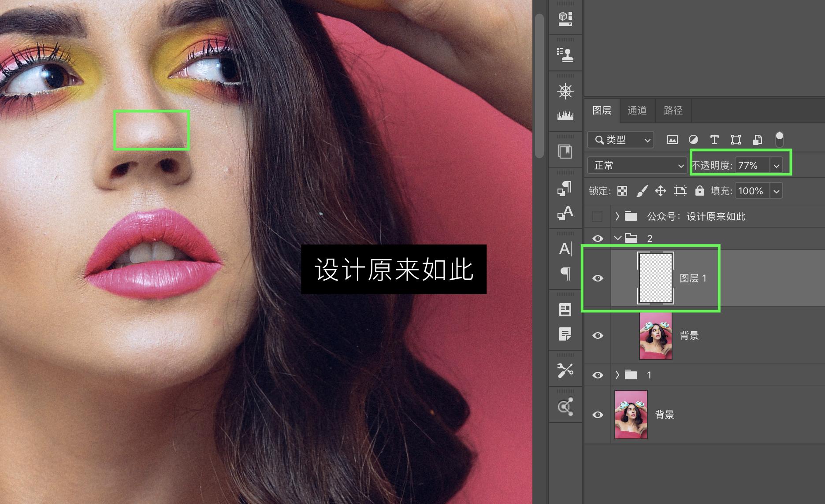Open the Histogram panel icon
The width and height of the screenshot is (825, 504).
565,116
